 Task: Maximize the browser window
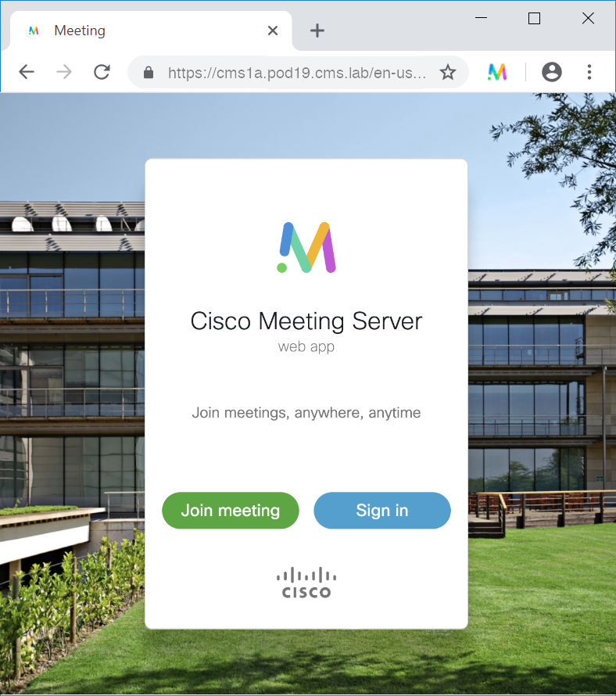tap(535, 18)
